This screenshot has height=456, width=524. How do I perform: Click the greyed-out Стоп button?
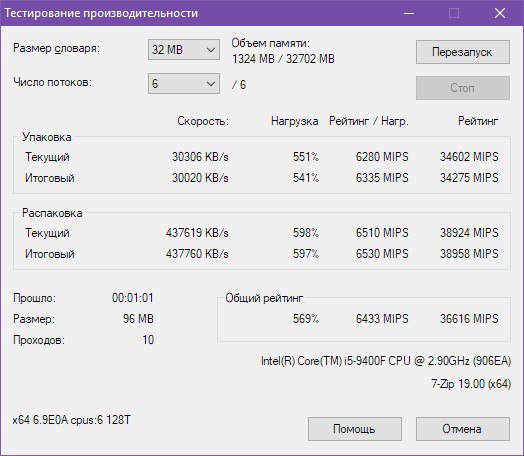[x=463, y=88]
